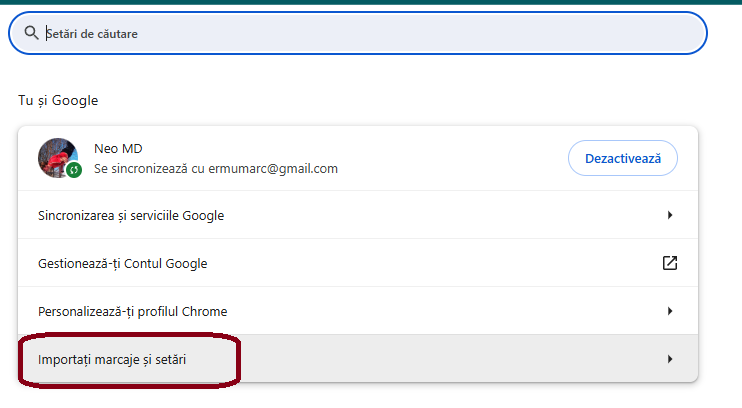742x408 pixels.
Task: Click the ermumarc@gmail.com sync status text
Action: click(215, 168)
